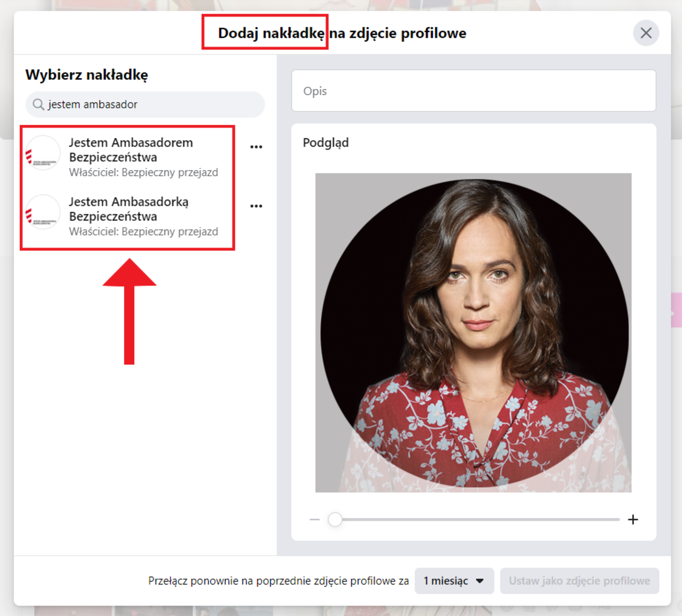The image size is (682, 616).
Task: Zoom in with the plus icon
Action: (x=633, y=520)
